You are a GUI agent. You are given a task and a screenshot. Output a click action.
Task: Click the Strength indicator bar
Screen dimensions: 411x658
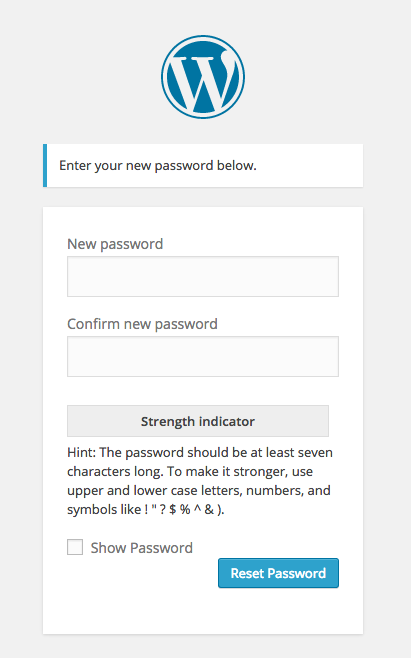click(x=198, y=421)
